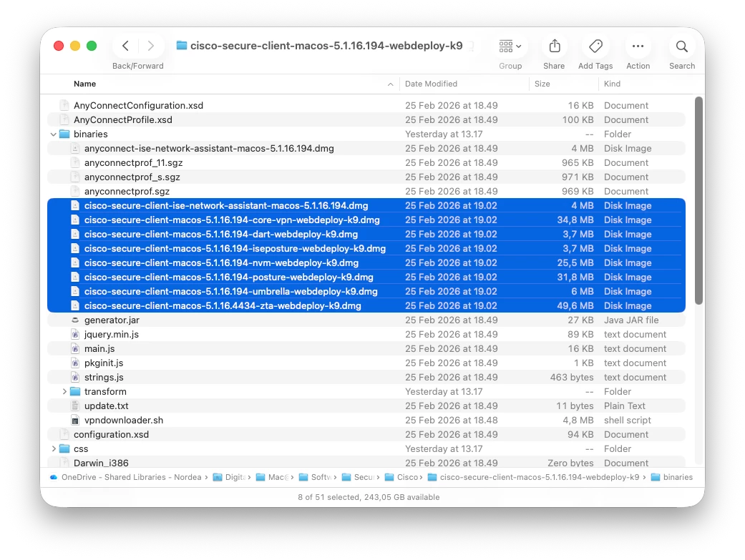
Task: Open cisco-secure-client-macos webdeploy path item
Action: point(534,477)
